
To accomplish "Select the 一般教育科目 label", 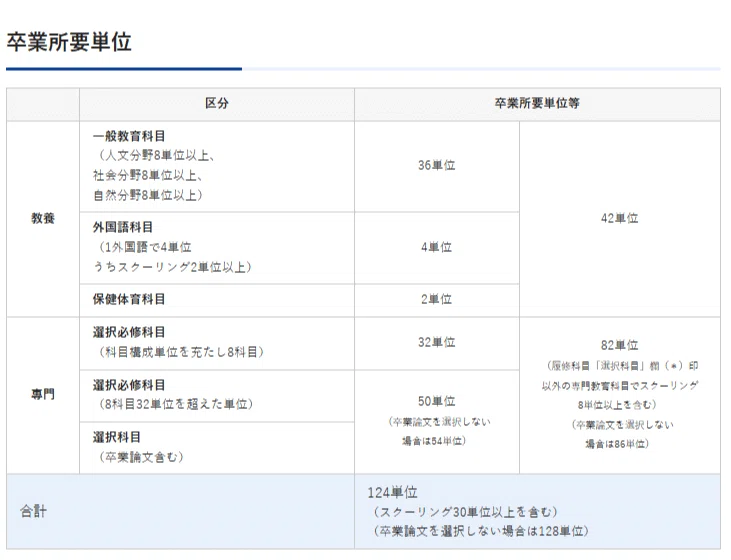I will click(x=129, y=136).
